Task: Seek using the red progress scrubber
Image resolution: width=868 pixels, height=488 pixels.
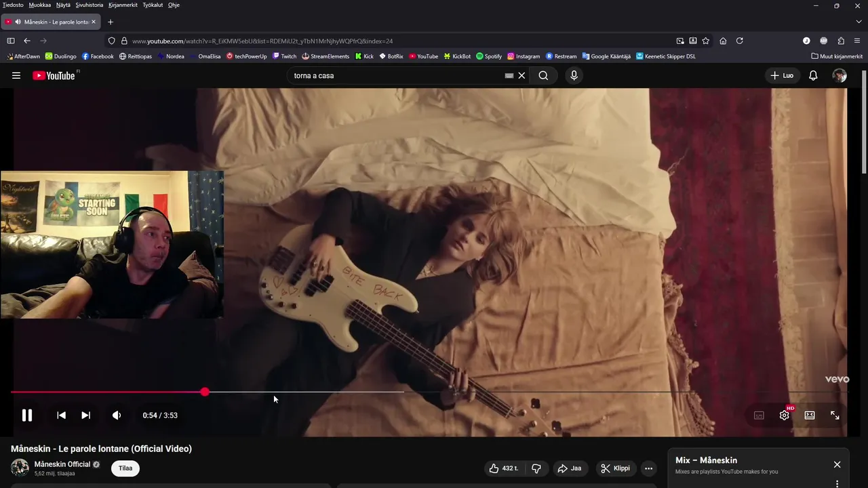Action: 205,392
